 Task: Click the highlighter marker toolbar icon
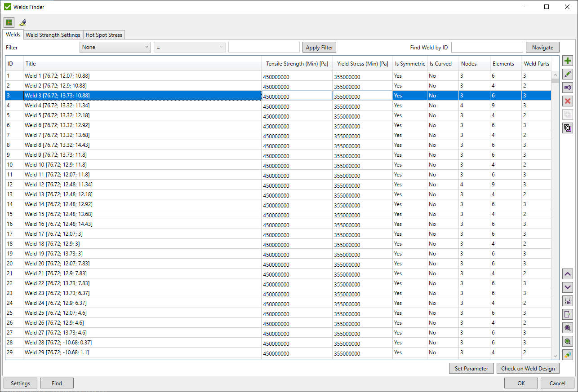[x=22, y=22]
